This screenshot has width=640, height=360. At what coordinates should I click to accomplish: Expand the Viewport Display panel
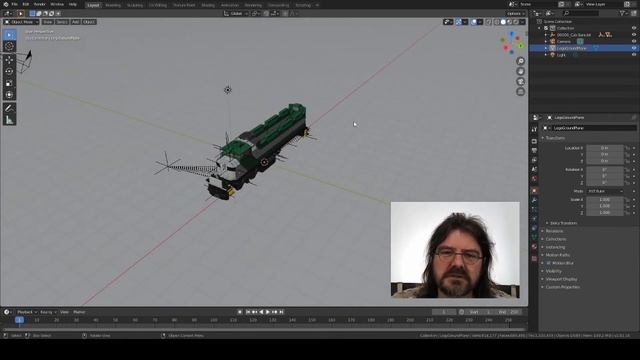(x=560, y=279)
